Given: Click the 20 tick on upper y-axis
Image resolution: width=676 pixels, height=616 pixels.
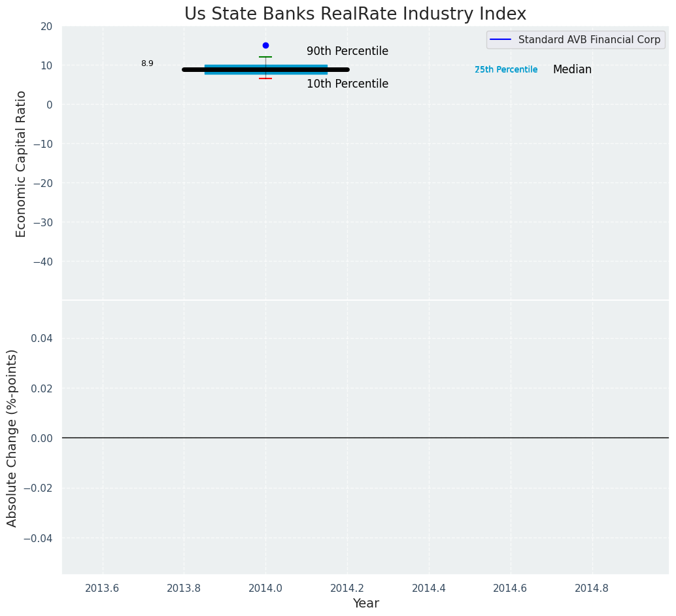Looking at the screenshot, I should click(x=46, y=26).
